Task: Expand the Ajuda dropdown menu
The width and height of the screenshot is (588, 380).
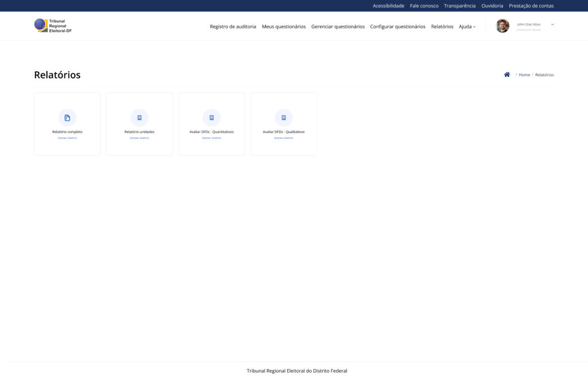Action: [x=467, y=26]
